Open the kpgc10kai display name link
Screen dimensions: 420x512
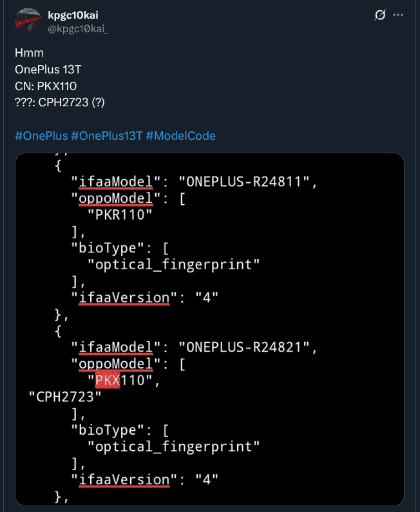coord(73,15)
